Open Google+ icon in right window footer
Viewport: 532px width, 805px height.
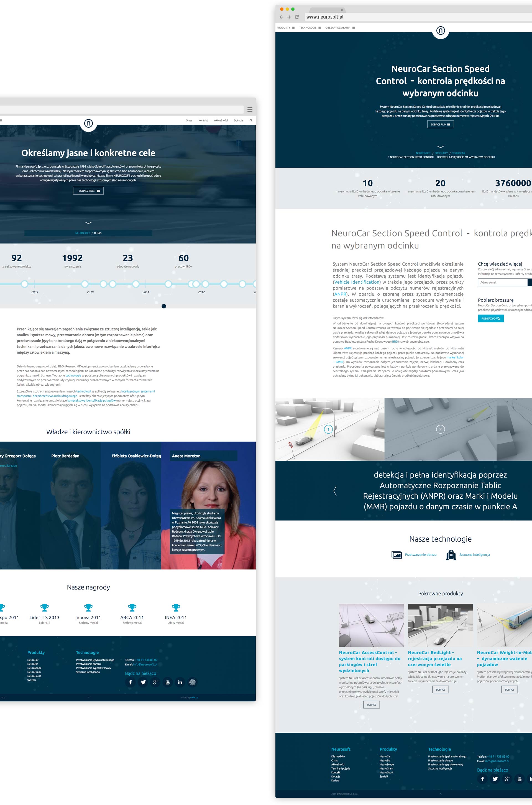tap(507, 779)
